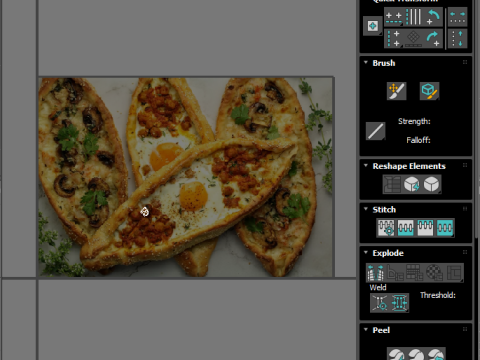This screenshot has width=480, height=360.
Task: Activate the Paint Move brush
Action: 397,91
